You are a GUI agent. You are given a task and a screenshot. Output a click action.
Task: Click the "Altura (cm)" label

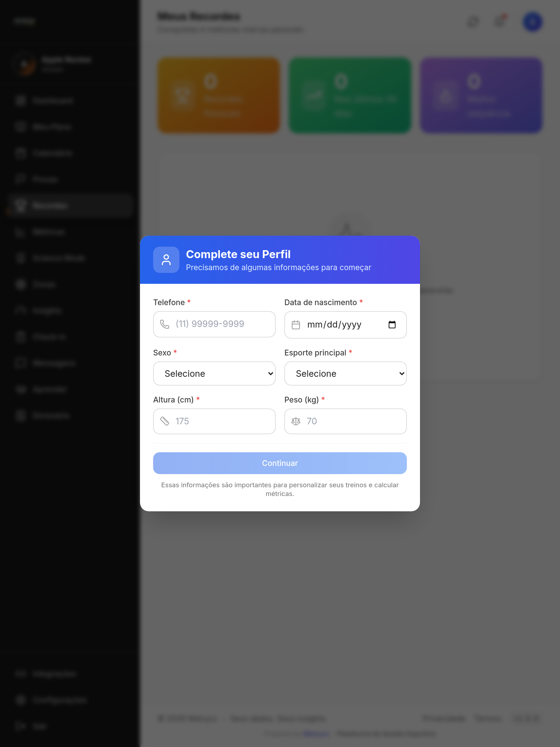173,400
